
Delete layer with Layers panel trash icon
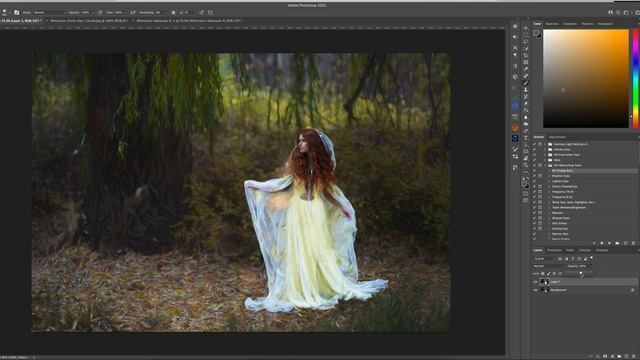[x=633, y=356]
